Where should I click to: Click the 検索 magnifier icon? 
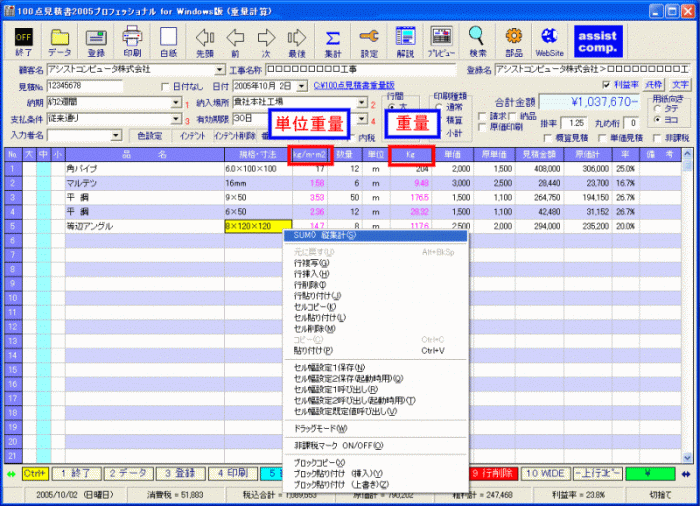pyautogui.click(x=477, y=42)
